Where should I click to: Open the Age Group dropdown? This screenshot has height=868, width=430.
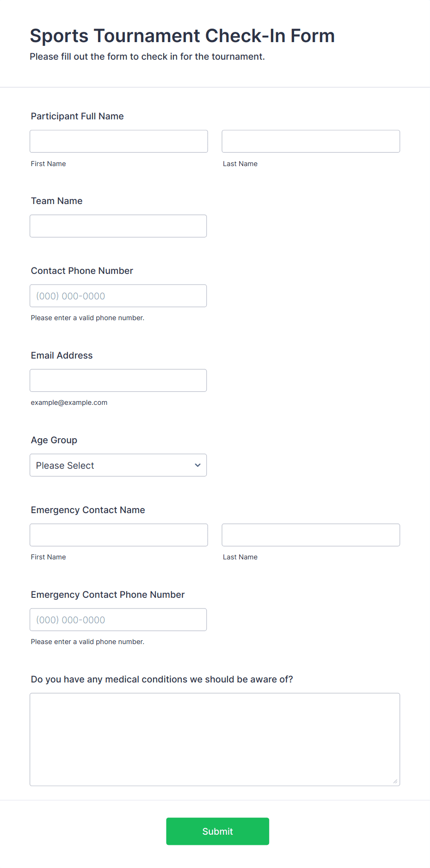(x=118, y=465)
